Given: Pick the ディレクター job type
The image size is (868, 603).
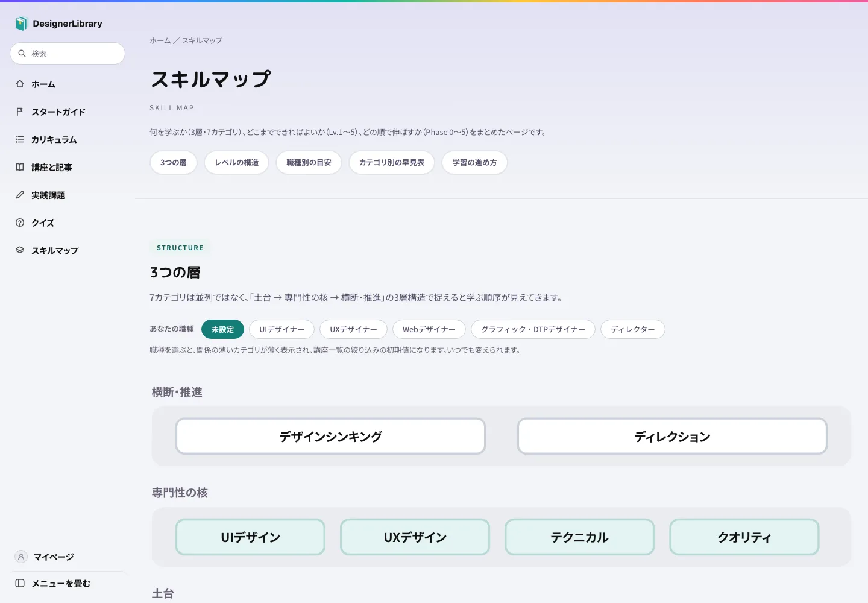Looking at the screenshot, I should 633,329.
